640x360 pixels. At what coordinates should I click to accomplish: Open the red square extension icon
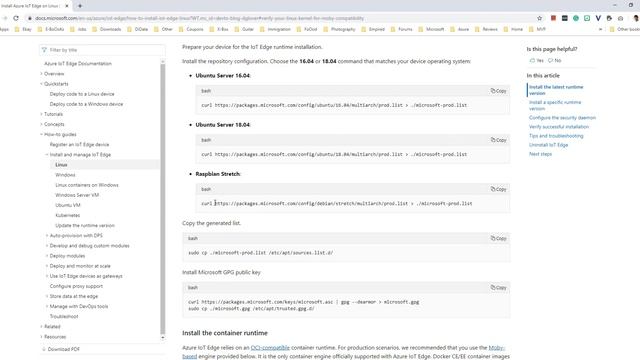[553, 18]
